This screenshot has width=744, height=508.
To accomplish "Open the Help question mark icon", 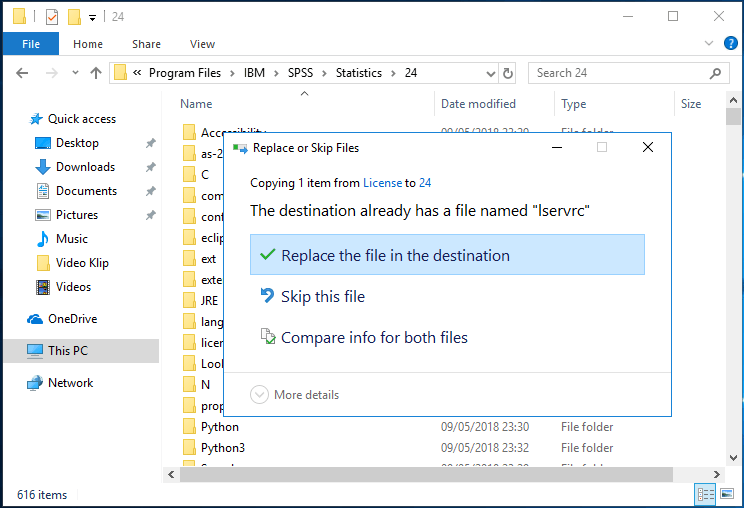I will [x=731, y=44].
